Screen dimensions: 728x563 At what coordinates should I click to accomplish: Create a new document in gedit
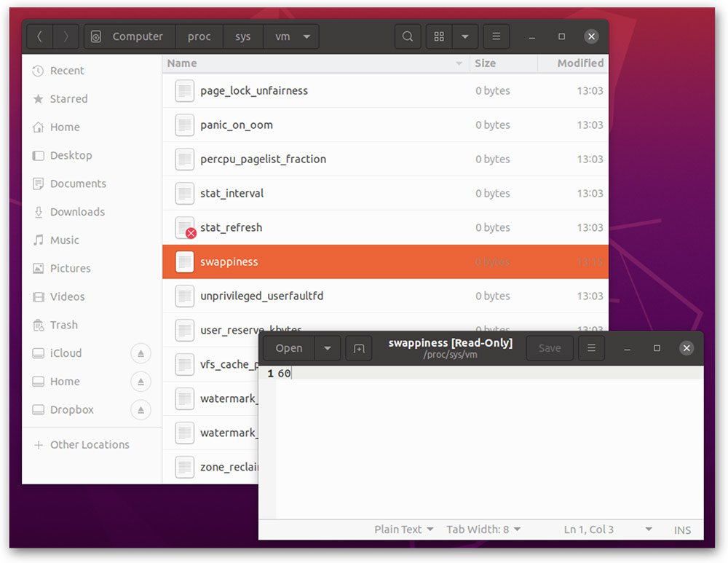coord(358,348)
